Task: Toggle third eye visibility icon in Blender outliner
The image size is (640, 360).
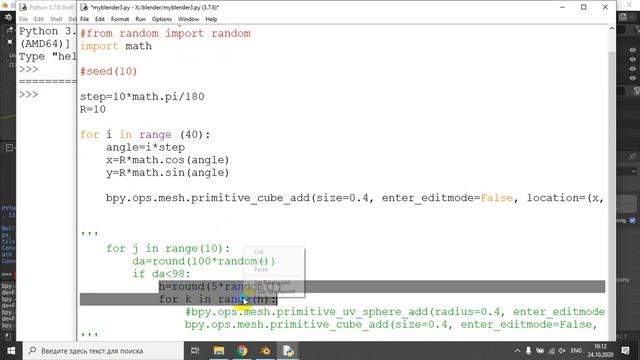Action: point(633,69)
